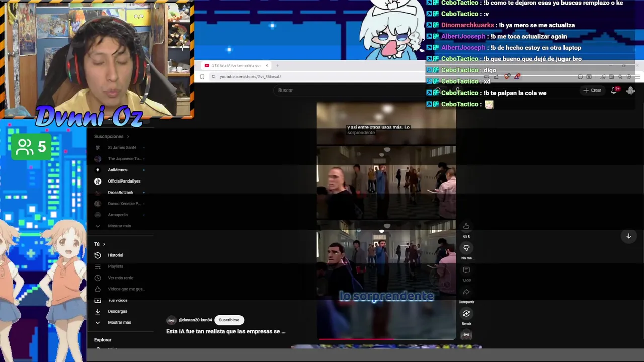This screenshot has height=362, width=644.
Task: Click the Compartir share arrow icon
Action: pos(466,292)
